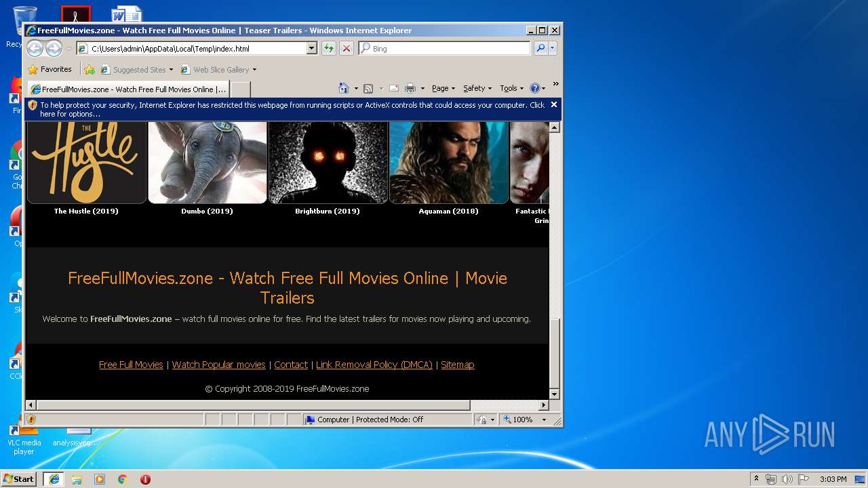Open recent pages dropdown next to Forward
Screen dimensions: 868x488
point(68,49)
